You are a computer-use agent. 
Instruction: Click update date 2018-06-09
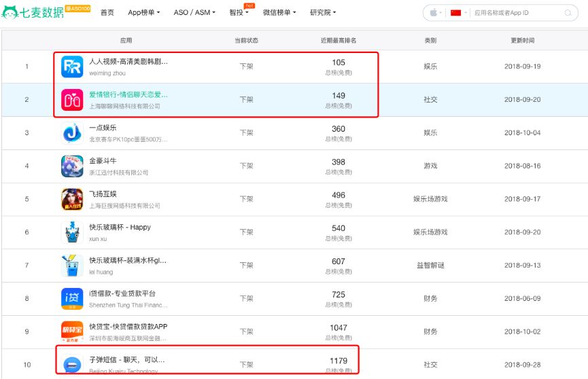point(522,298)
